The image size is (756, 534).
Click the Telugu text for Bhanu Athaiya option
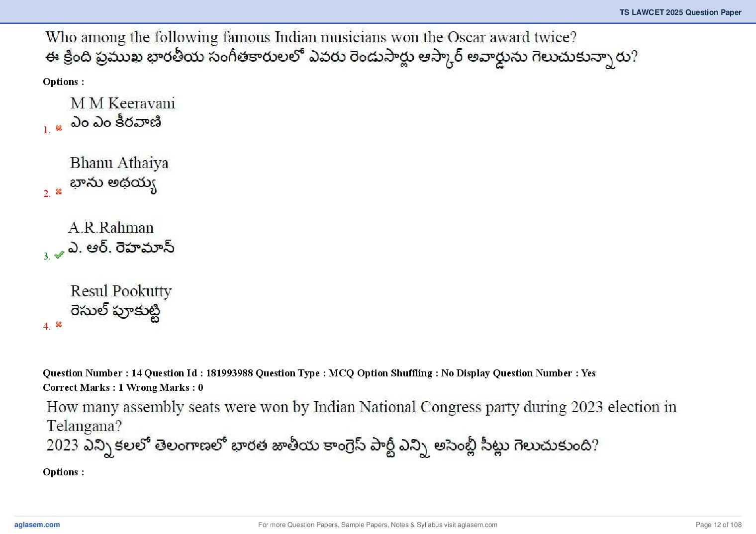point(113,184)
